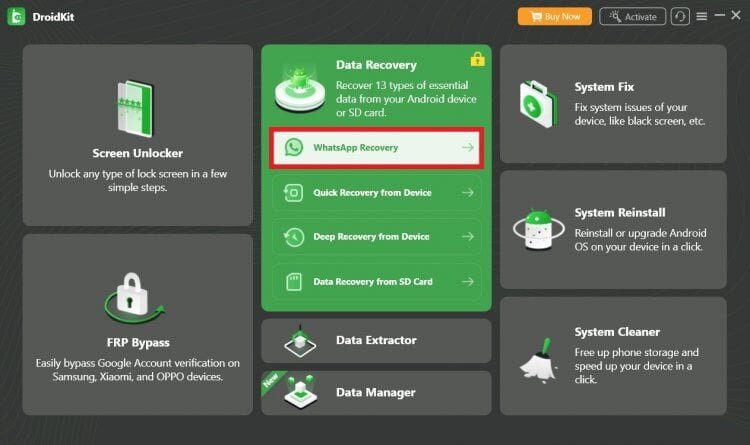This screenshot has width=750, height=445.
Task: Click the Deep Recovery clock icon
Action: tap(294, 237)
